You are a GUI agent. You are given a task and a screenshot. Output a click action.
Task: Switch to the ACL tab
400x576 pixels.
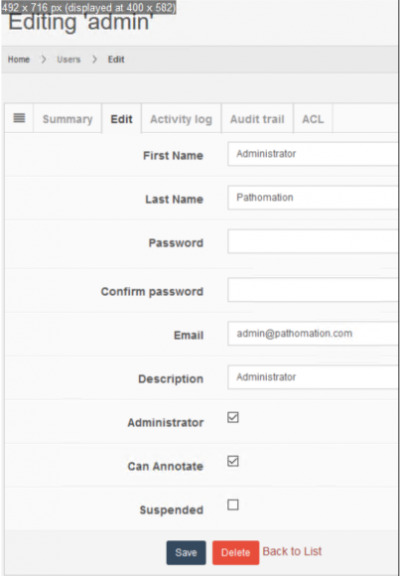(x=313, y=119)
